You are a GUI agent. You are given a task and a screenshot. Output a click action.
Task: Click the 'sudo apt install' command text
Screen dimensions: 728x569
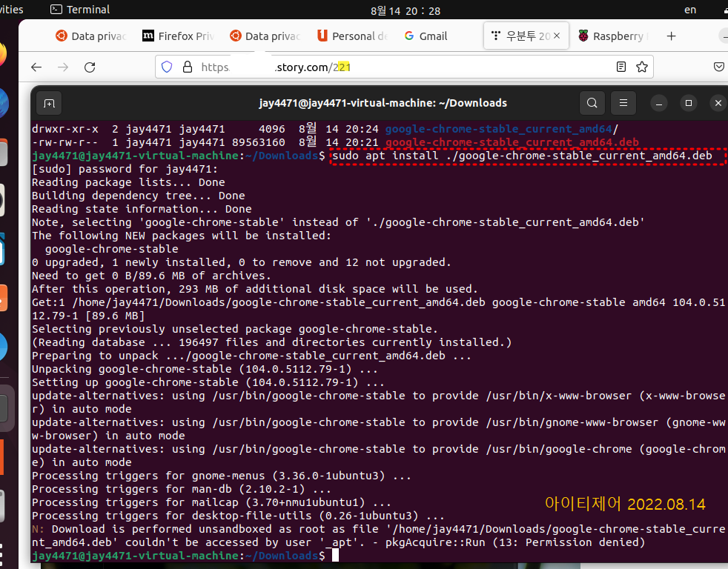point(523,156)
